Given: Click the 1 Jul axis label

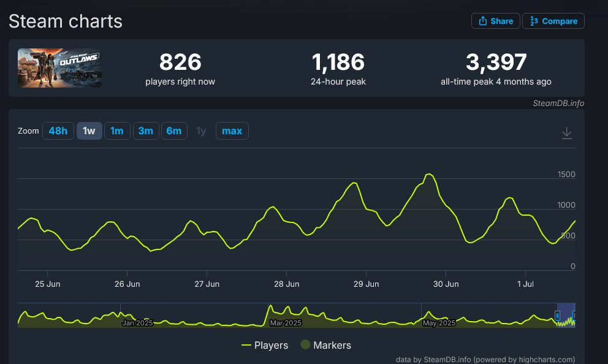Looking at the screenshot, I should (x=525, y=284).
